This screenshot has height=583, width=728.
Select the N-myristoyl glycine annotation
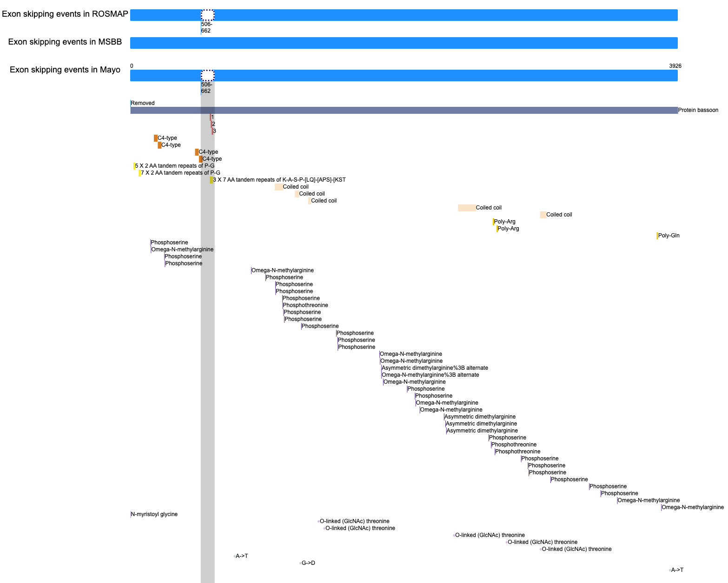click(x=154, y=514)
